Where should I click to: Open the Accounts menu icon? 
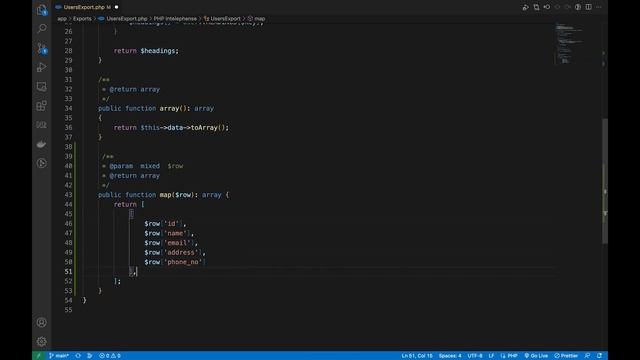click(x=42, y=322)
